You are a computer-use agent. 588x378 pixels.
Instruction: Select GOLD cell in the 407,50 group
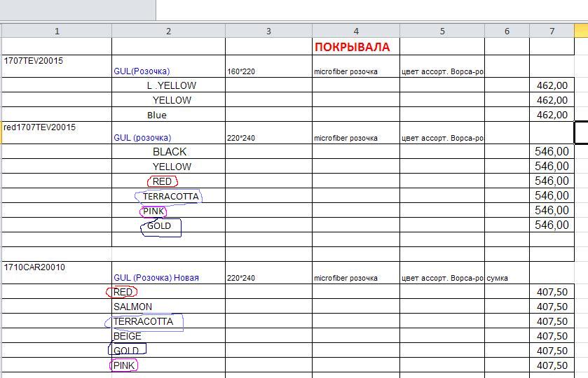pyautogui.click(x=168, y=350)
